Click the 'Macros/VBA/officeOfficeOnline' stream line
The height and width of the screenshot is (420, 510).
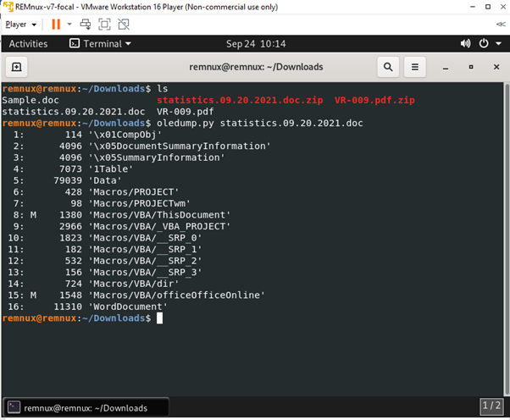pos(136,296)
